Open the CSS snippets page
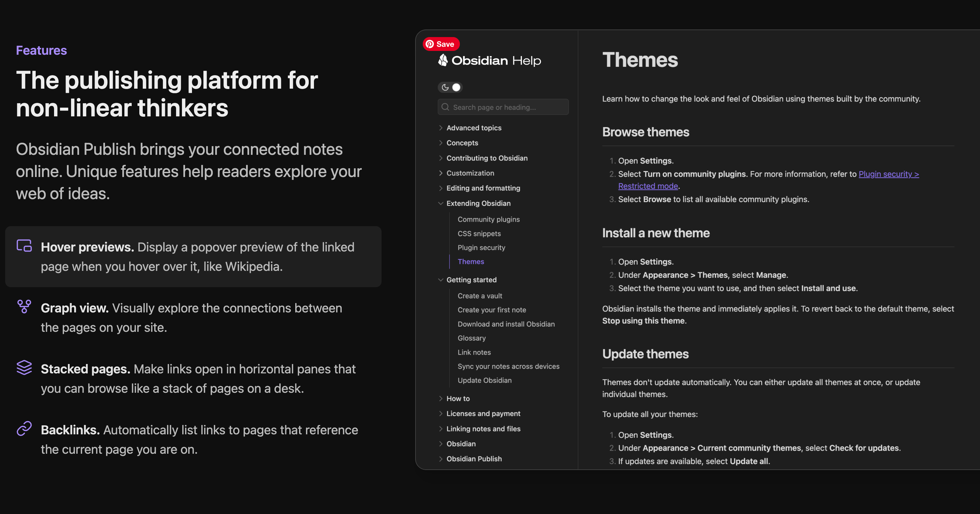This screenshot has width=980, height=514. (479, 233)
